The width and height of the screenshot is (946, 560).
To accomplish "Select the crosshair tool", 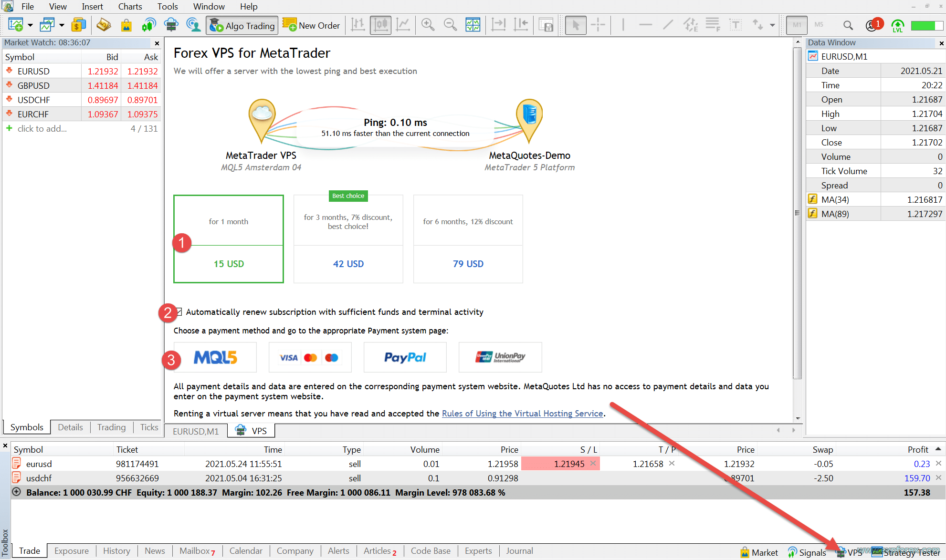I will (x=598, y=25).
